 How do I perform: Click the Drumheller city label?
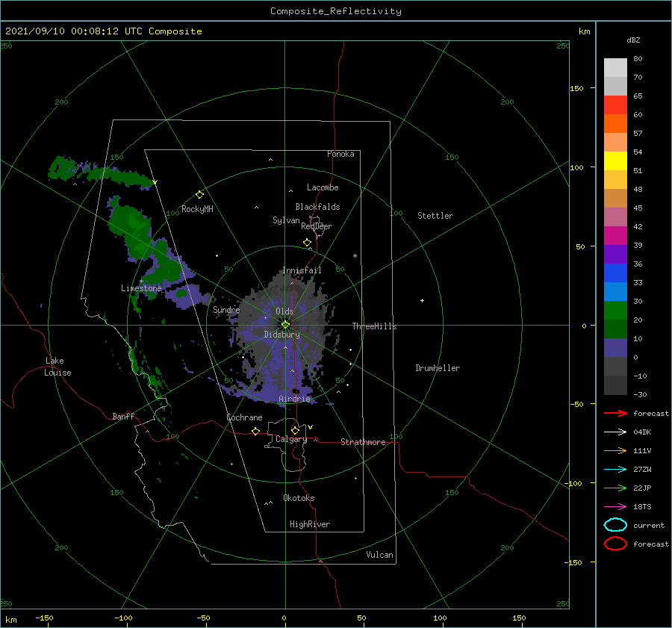[x=437, y=368]
